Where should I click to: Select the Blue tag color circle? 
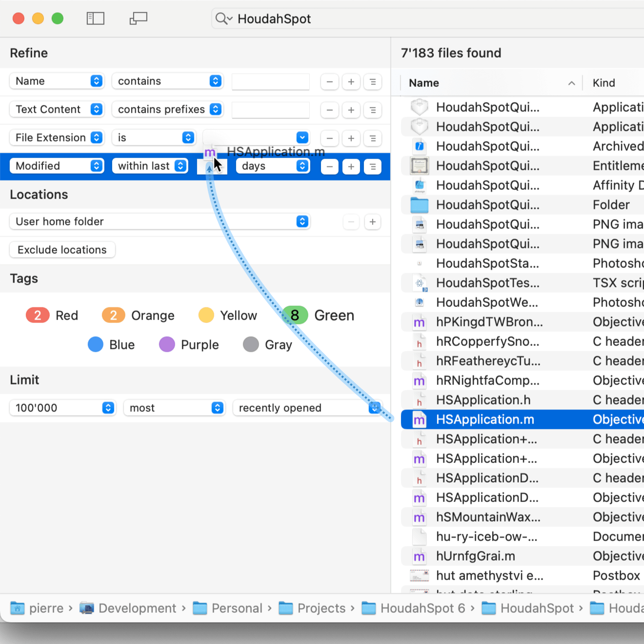click(96, 344)
